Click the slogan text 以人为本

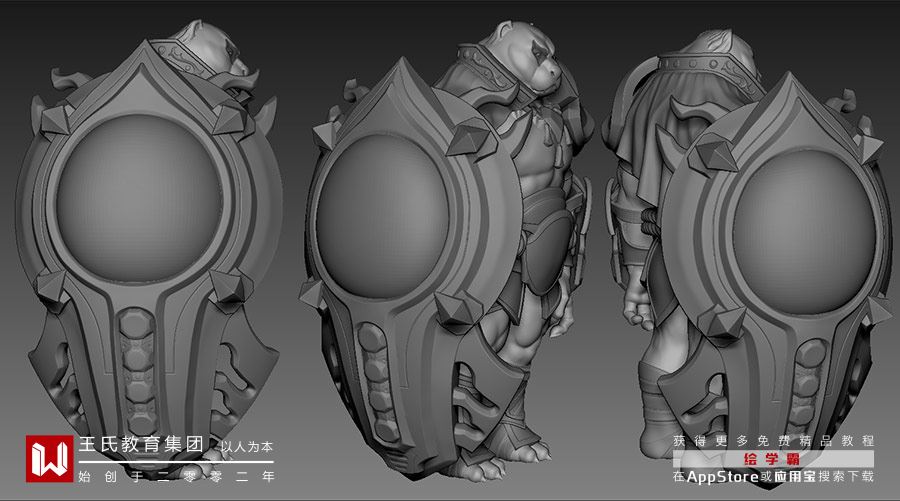[x=247, y=447]
